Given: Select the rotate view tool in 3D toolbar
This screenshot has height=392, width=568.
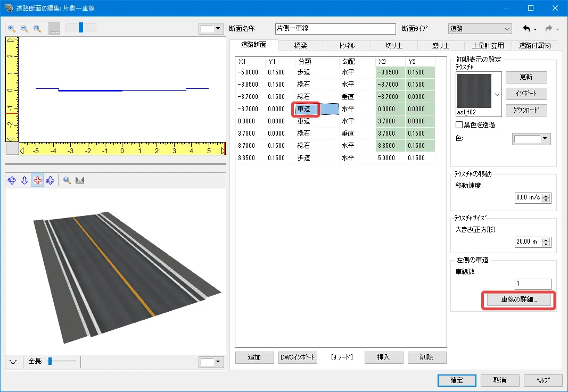Looking at the screenshot, I should [x=12, y=181].
